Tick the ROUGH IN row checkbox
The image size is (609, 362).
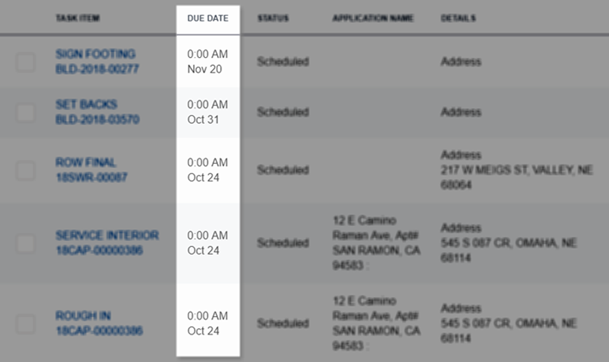click(26, 324)
